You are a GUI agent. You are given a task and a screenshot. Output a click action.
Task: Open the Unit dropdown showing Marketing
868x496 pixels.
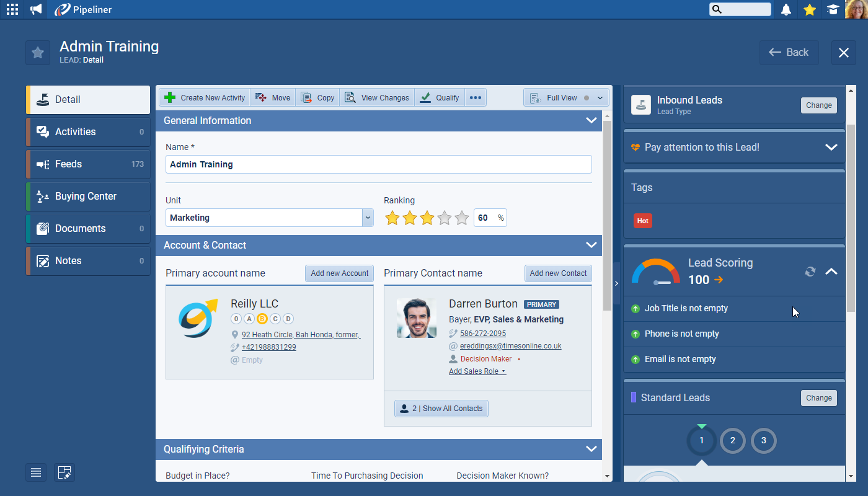[x=367, y=218]
